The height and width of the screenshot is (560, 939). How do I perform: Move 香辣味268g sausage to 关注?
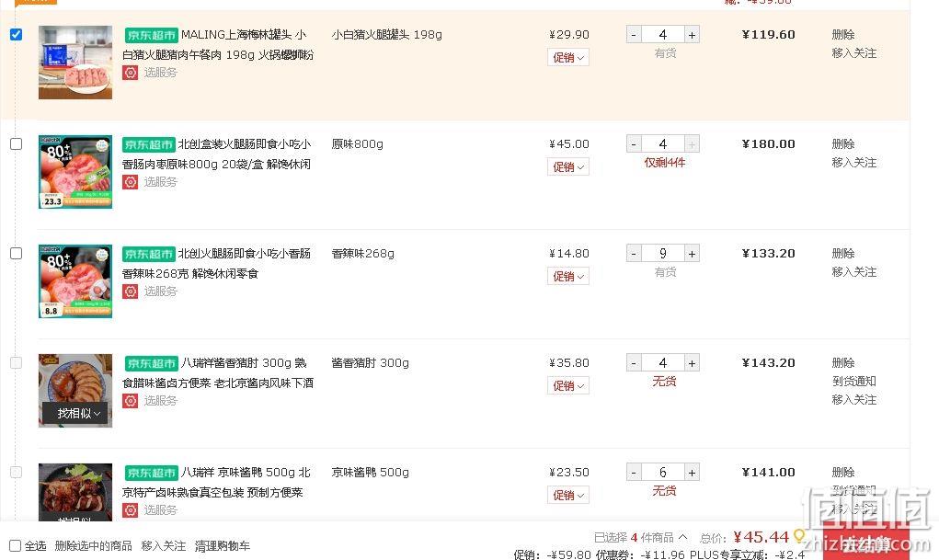[854, 272]
